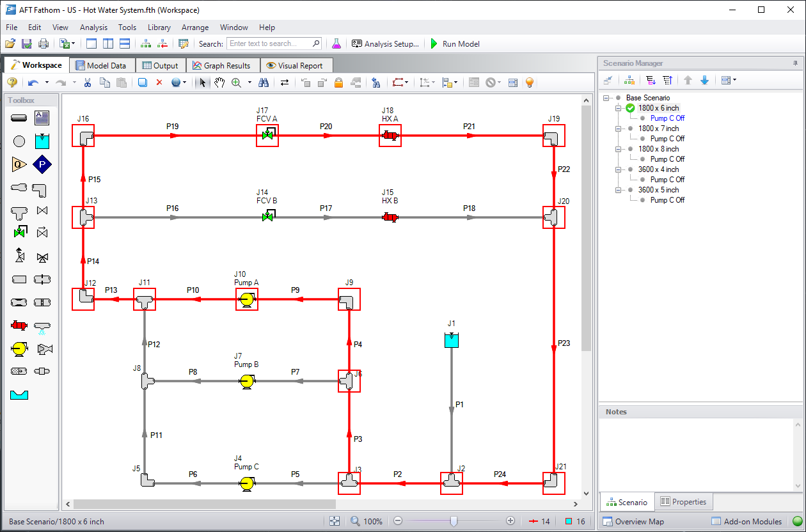Click the Run Model button
Image resolution: width=806 pixels, height=532 pixels.
coord(454,44)
